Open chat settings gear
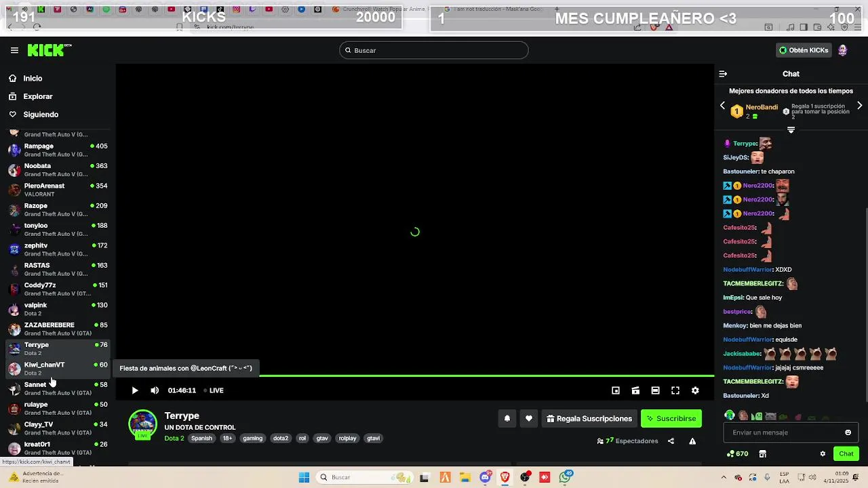868x488 pixels. 823,454
